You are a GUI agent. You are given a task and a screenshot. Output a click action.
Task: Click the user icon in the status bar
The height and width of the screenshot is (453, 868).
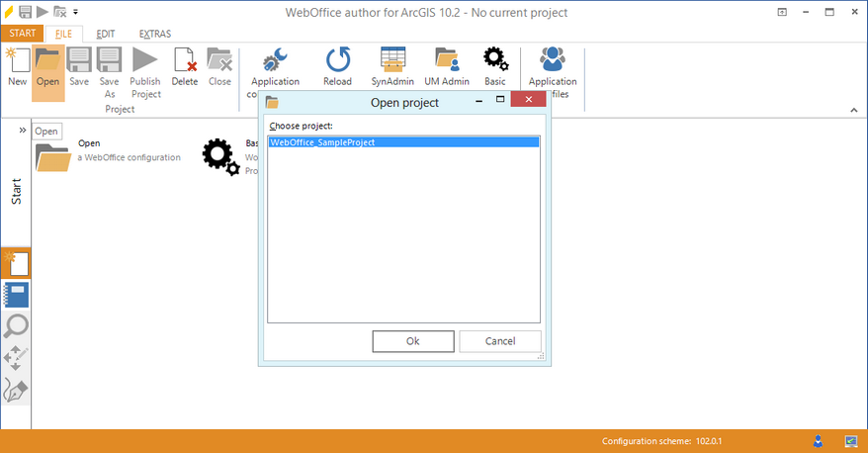818,441
